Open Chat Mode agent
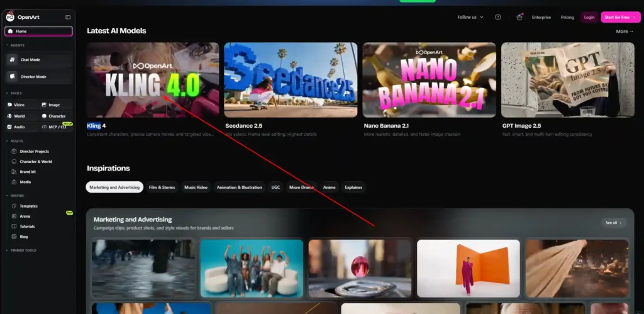The width and height of the screenshot is (644, 314). coord(39,60)
